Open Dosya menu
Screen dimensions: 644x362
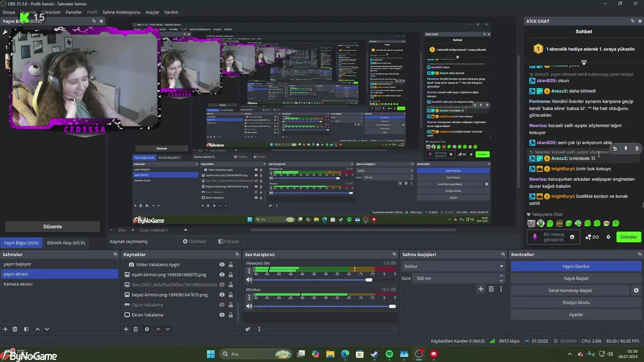9,12
